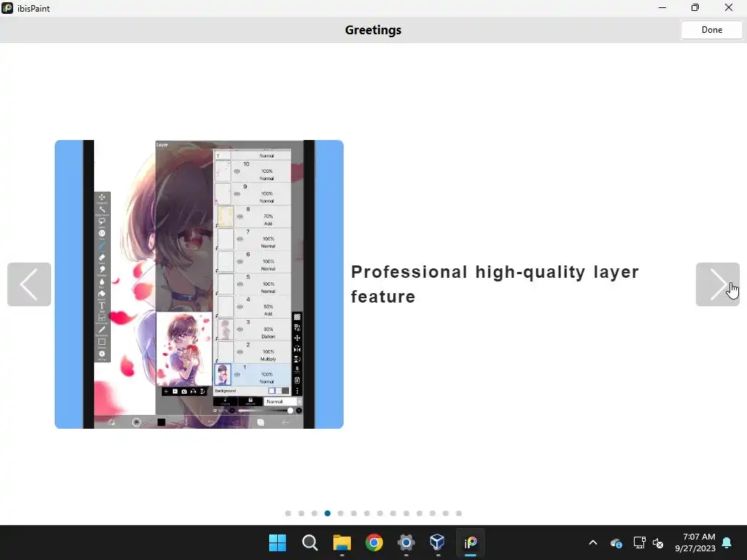Select the highlighted fourth page dot
The image size is (747, 560).
click(328, 513)
